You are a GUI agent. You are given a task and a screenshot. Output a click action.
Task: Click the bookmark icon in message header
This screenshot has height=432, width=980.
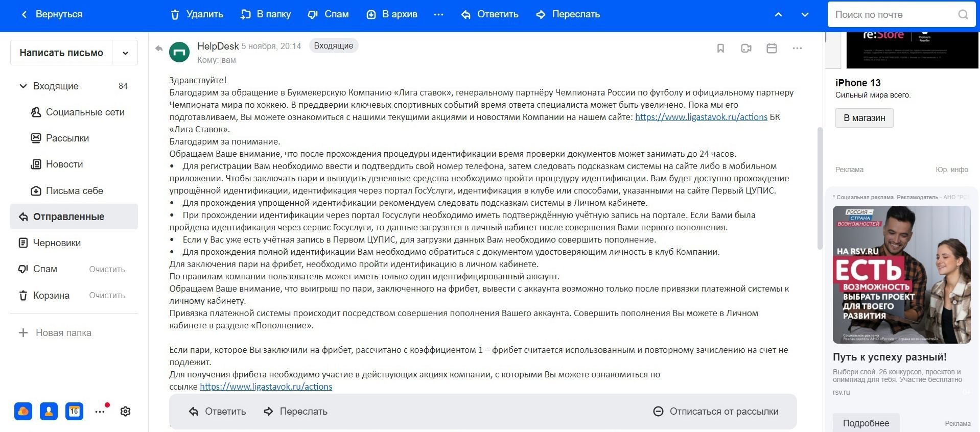pyautogui.click(x=720, y=49)
